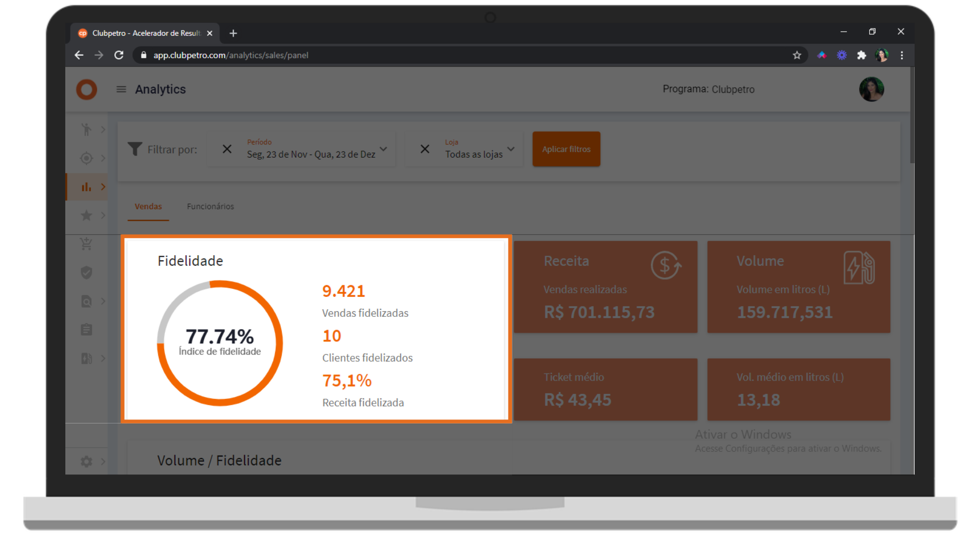Click the clipboard sidebar icon
The height and width of the screenshot is (551, 980).
86,330
